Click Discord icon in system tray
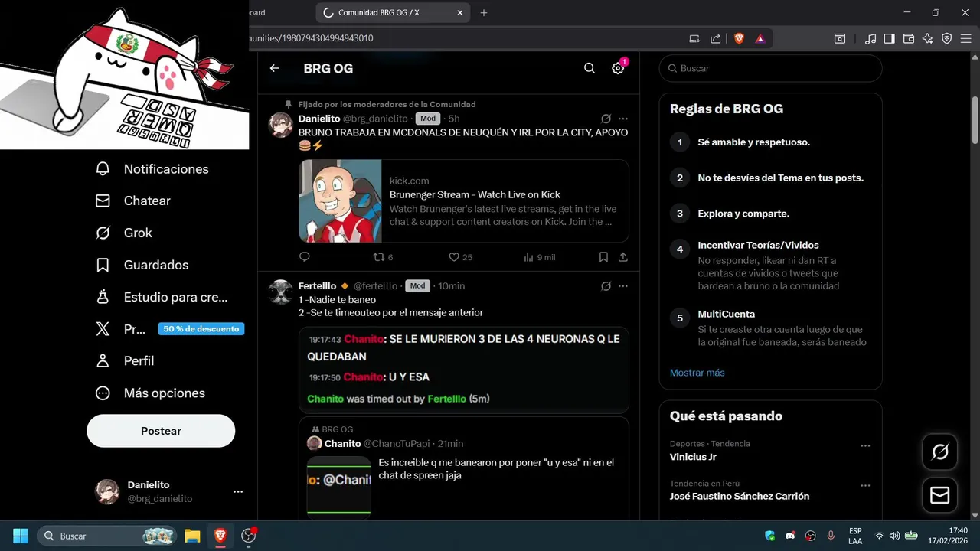 pyautogui.click(x=790, y=536)
